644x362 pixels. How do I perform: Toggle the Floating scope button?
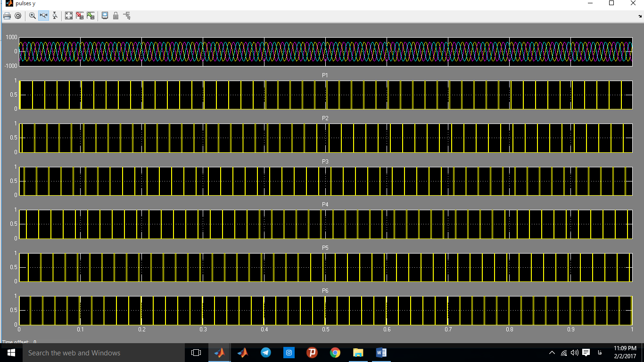point(105,16)
